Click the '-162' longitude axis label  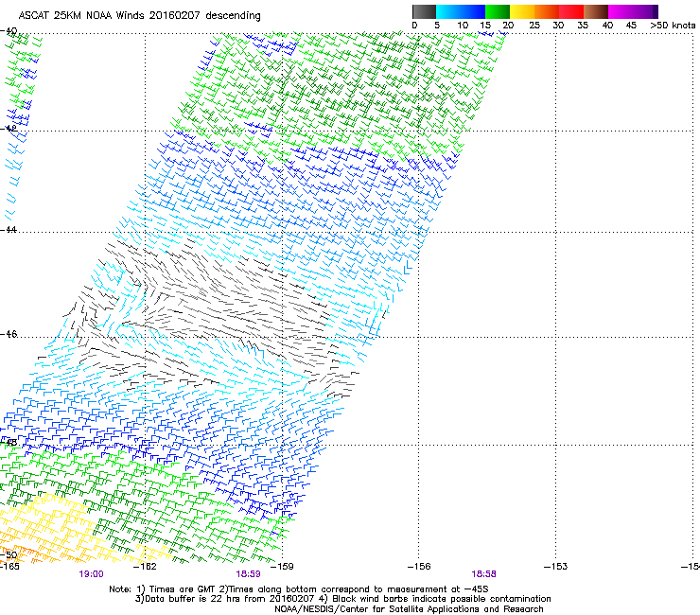pyautogui.click(x=145, y=567)
